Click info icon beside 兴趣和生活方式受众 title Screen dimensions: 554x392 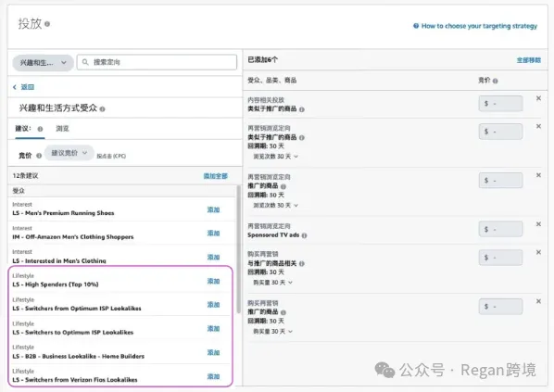(103, 109)
